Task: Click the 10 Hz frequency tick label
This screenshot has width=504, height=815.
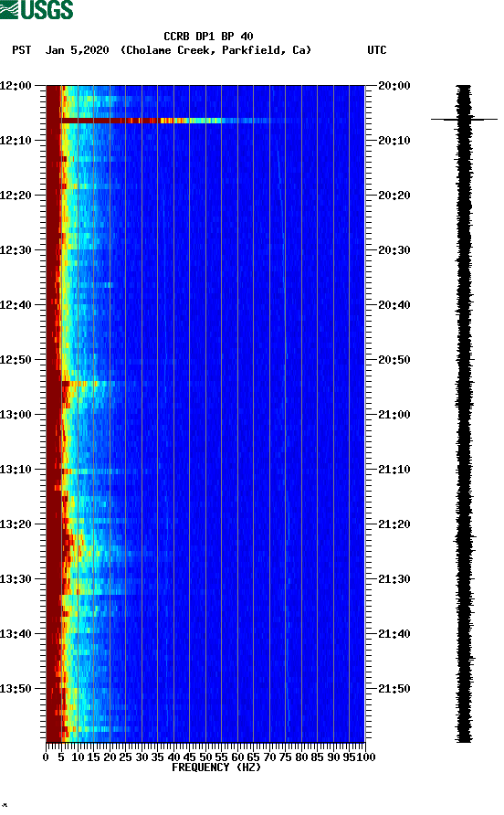Action: click(x=78, y=757)
